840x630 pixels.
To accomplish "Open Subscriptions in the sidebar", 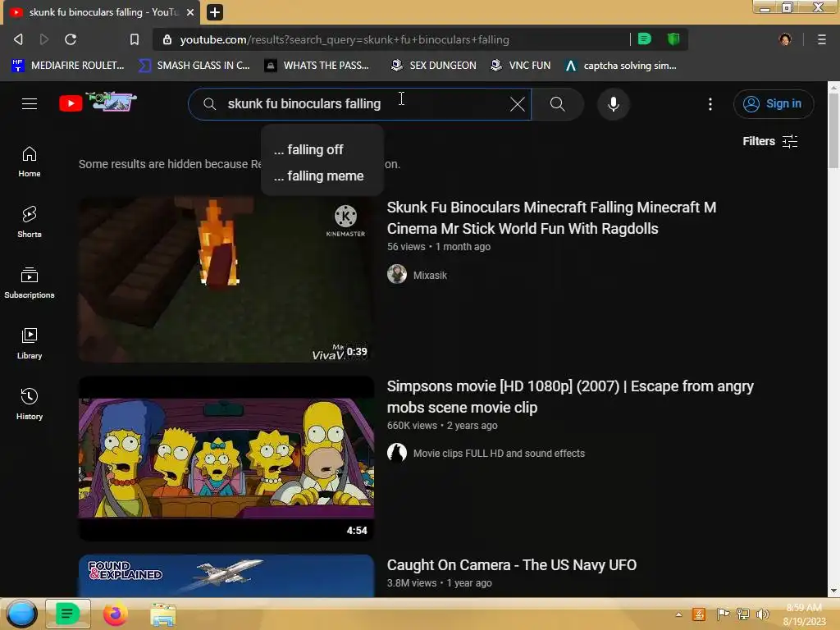I will (x=30, y=283).
